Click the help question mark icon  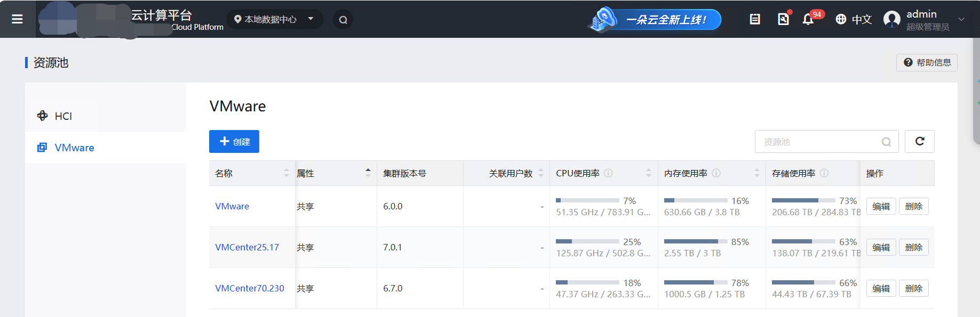908,62
